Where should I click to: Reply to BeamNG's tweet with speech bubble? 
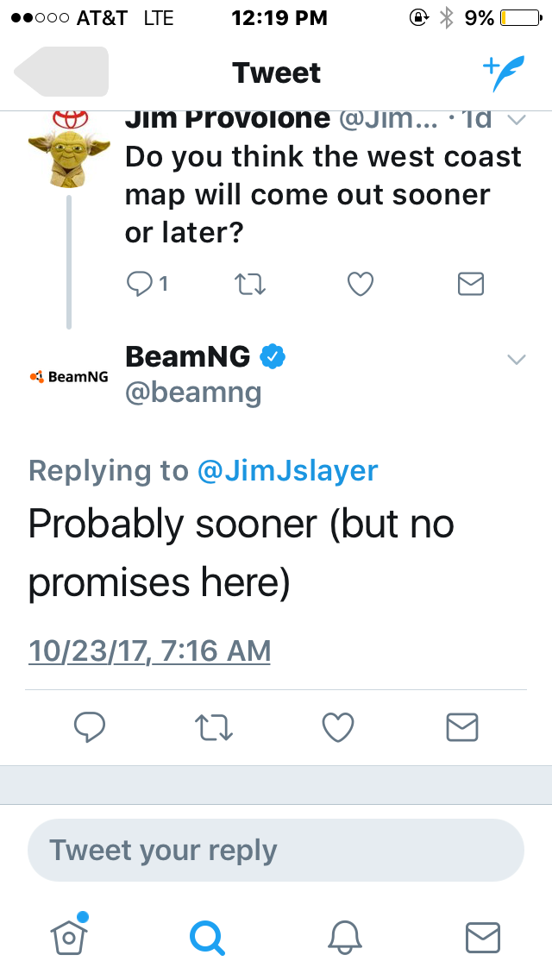tap(89, 727)
